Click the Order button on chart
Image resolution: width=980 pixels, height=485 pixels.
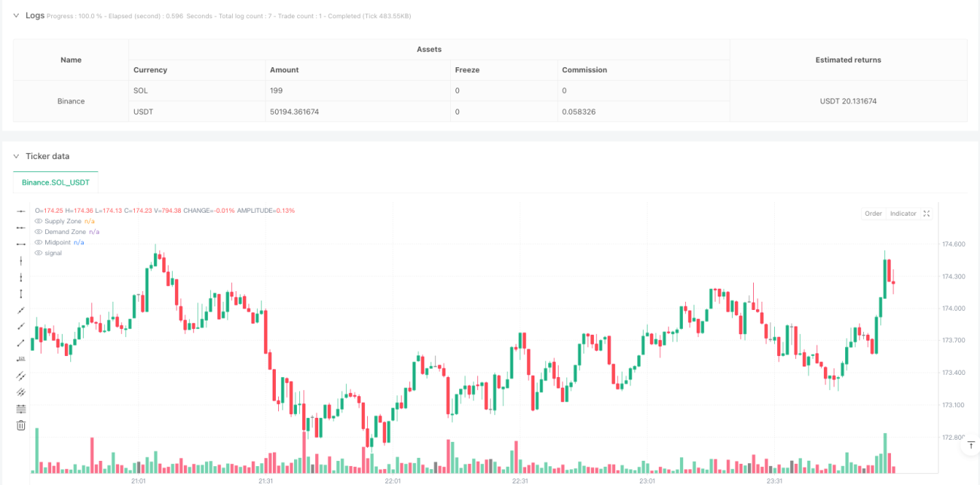(x=873, y=213)
